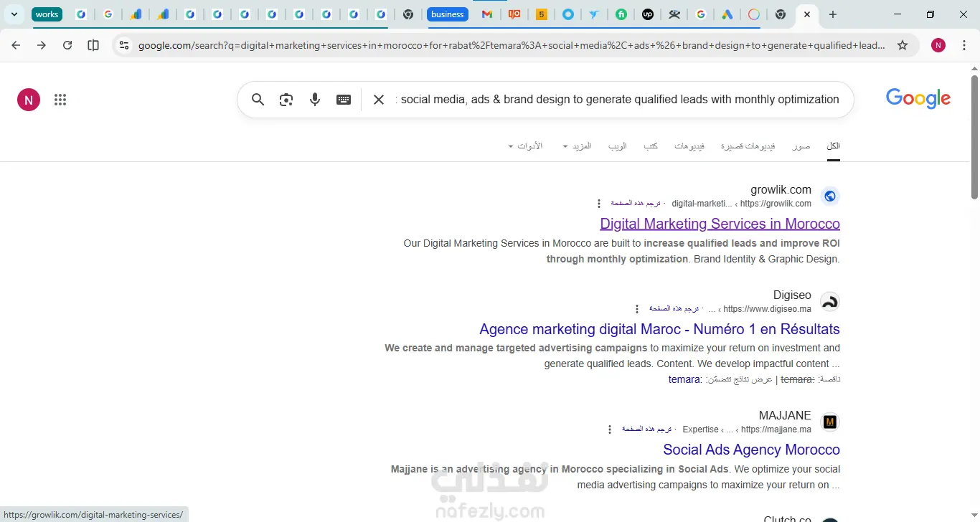The height and width of the screenshot is (522, 980).
Task: Select the فيديوهات (Videos) tab
Action: point(689,146)
